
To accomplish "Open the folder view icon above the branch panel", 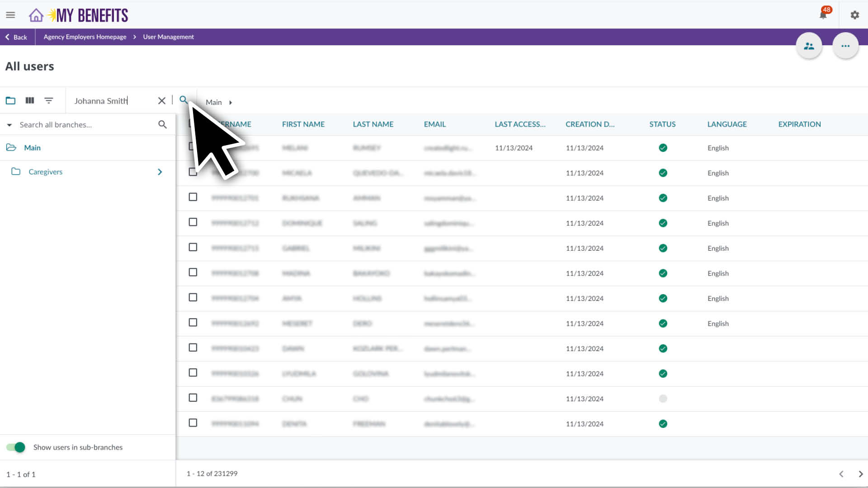I will coord(10,100).
